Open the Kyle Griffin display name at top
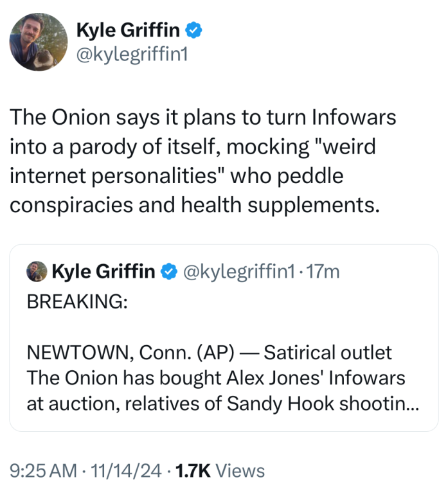 128,29
